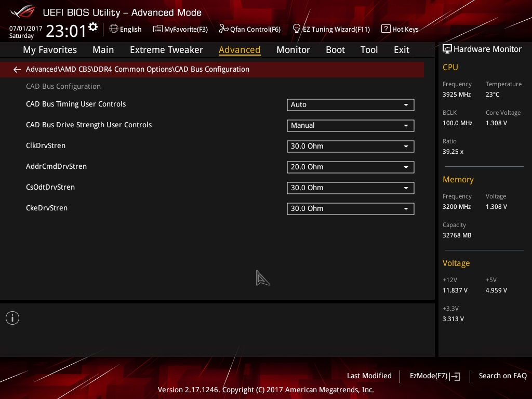The width and height of the screenshot is (532, 399).
Task: Click CPU Ratio value 39.25 x
Action: tap(453, 152)
